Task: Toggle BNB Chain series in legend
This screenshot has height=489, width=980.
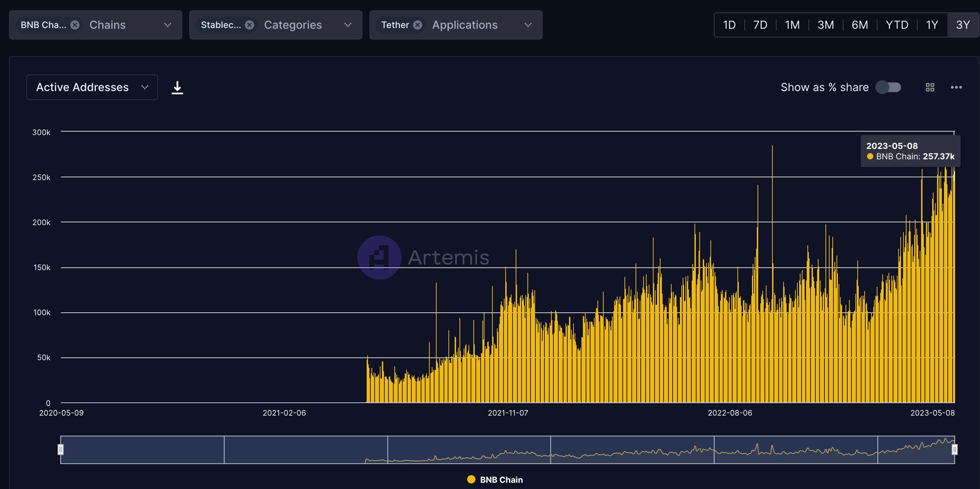Action: (495, 480)
